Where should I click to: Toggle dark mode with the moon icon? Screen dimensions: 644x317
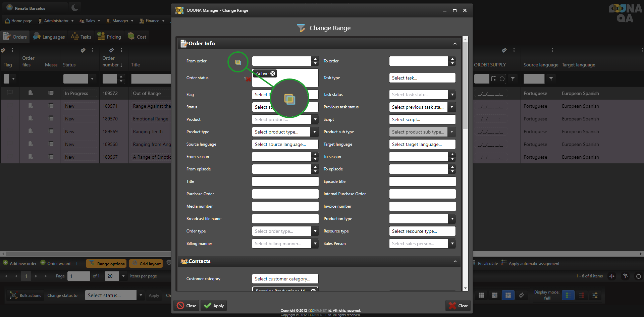(75, 8)
